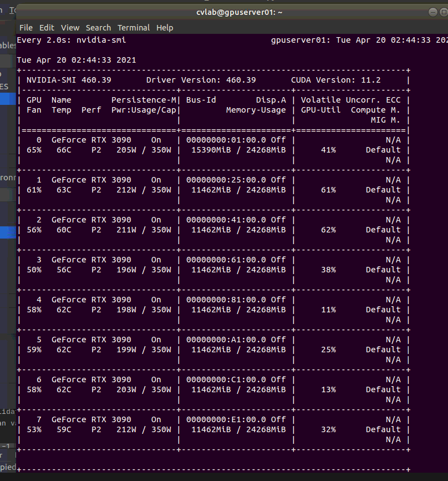Click the 'Every 2.0s: nvidia-smi' header text
The height and width of the screenshot is (481, 448).
click(x=71, y=40)
